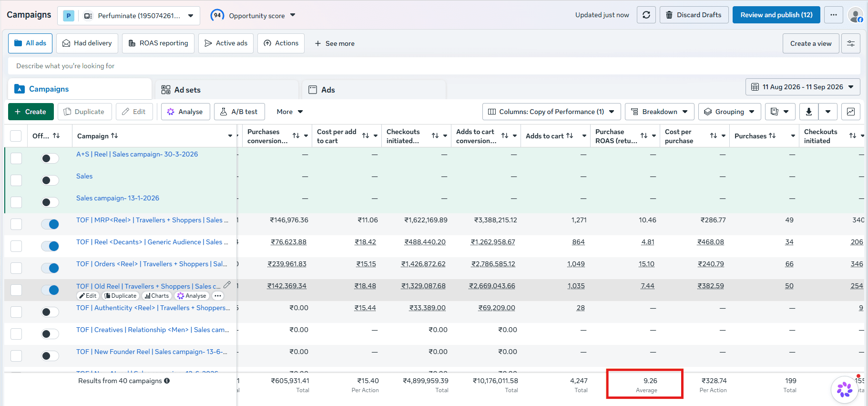The image size is (868, 406).
Task: Click Charts on the Old Reel campaign row
Action: 157,296
